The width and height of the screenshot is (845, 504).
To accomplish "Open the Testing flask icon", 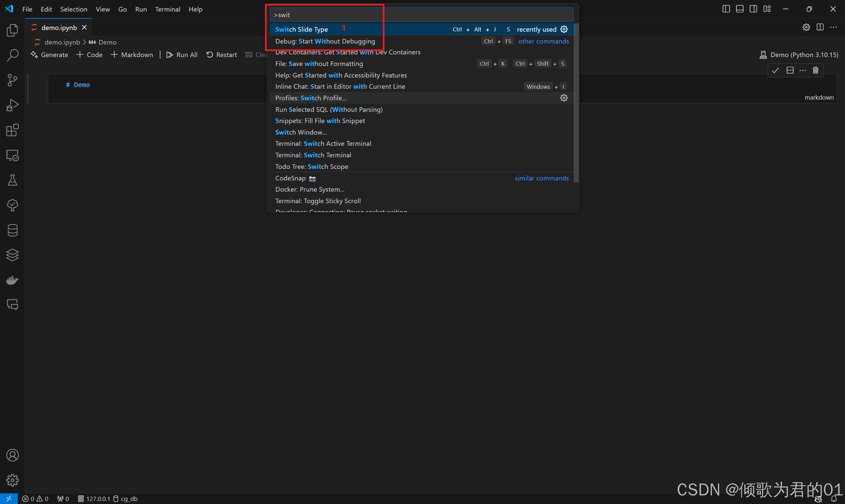I will 13,180.
